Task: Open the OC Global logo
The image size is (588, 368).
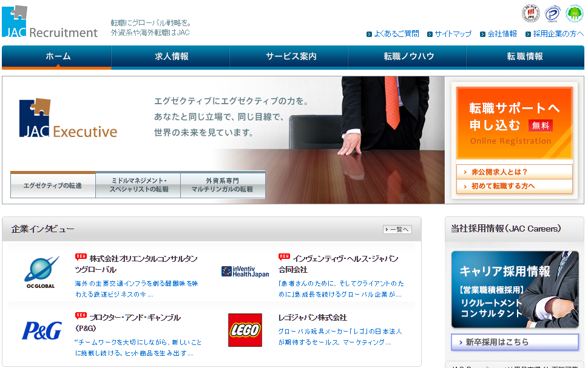Action: 41,272
